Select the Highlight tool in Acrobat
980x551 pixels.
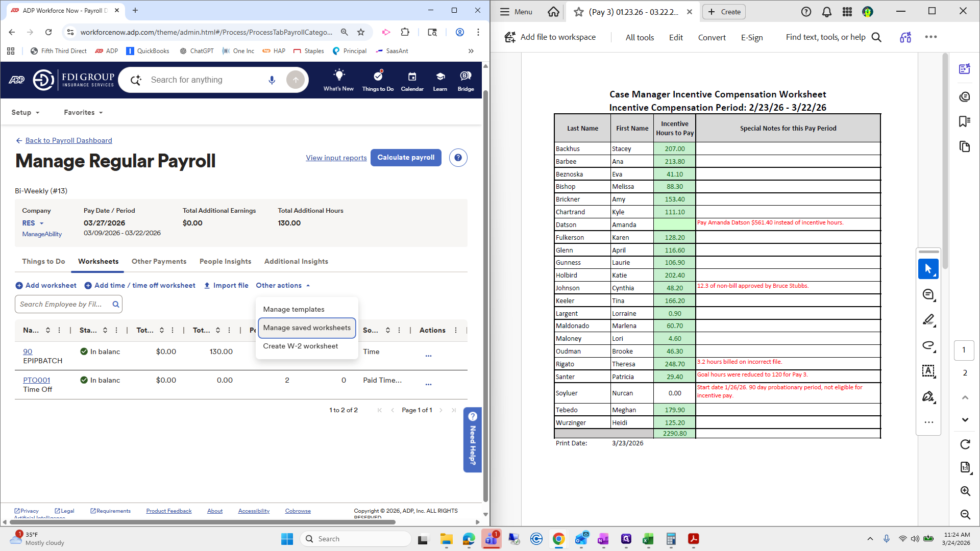click(x=928, y=320)
